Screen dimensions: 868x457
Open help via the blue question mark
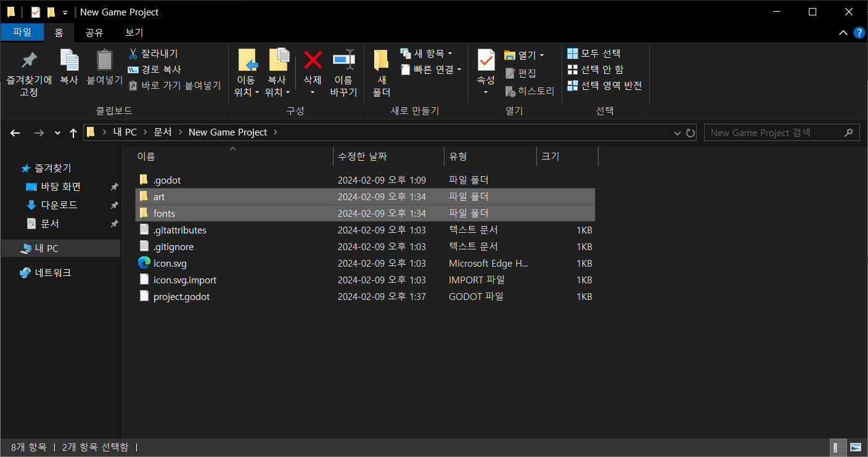pyautogui.click(x=859, y=32)
